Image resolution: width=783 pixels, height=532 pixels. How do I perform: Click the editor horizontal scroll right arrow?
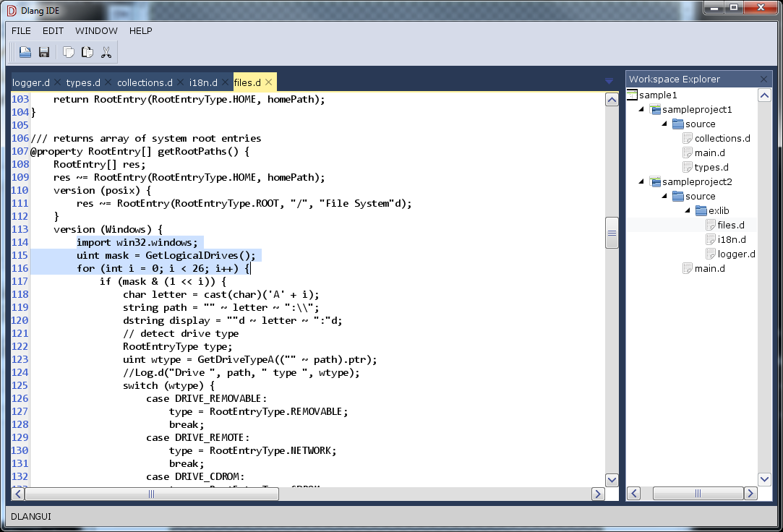tap(598, 494)
